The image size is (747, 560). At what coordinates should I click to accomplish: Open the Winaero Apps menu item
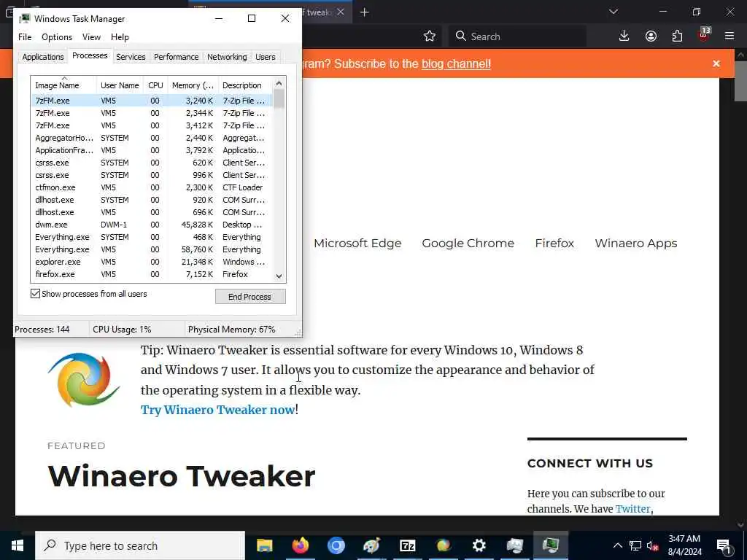tap(636, 244)
